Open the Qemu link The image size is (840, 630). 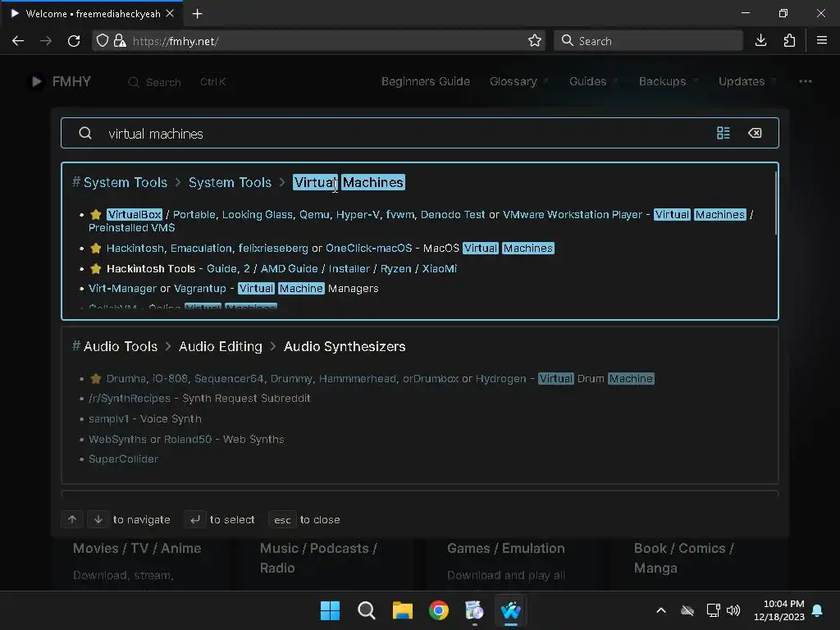click(x=314, y=214)
